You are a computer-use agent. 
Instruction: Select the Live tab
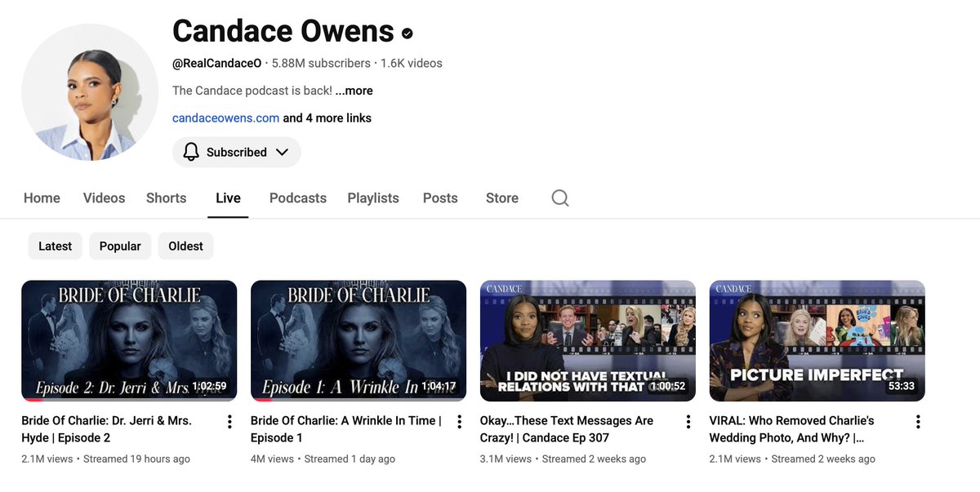pos(228,198)
